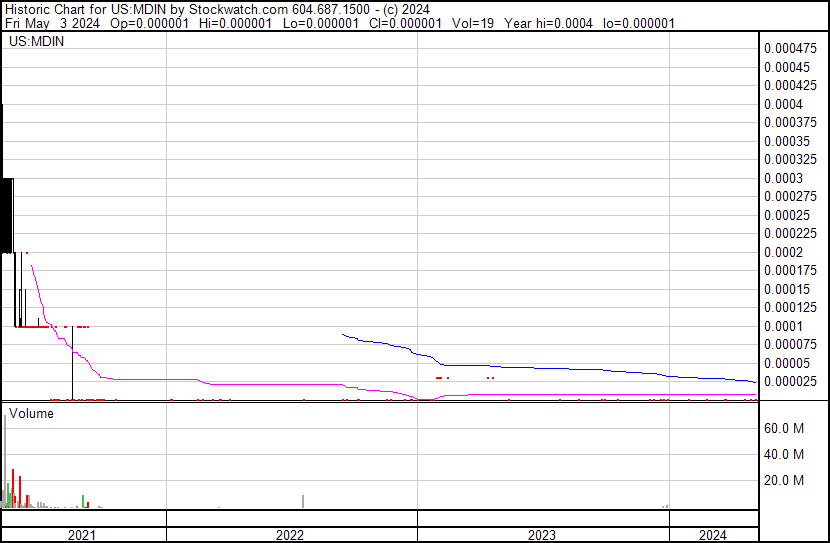Select the 40.0 M volume axis label
The height and width of the screenshot is (543, 830).
[x=784, y=454]
